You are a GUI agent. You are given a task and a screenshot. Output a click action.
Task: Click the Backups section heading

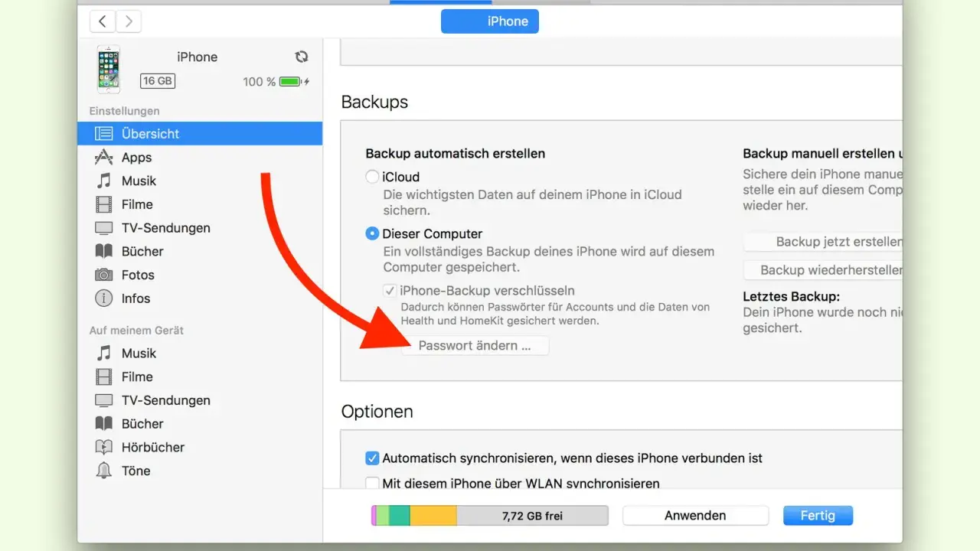point(374,102)
